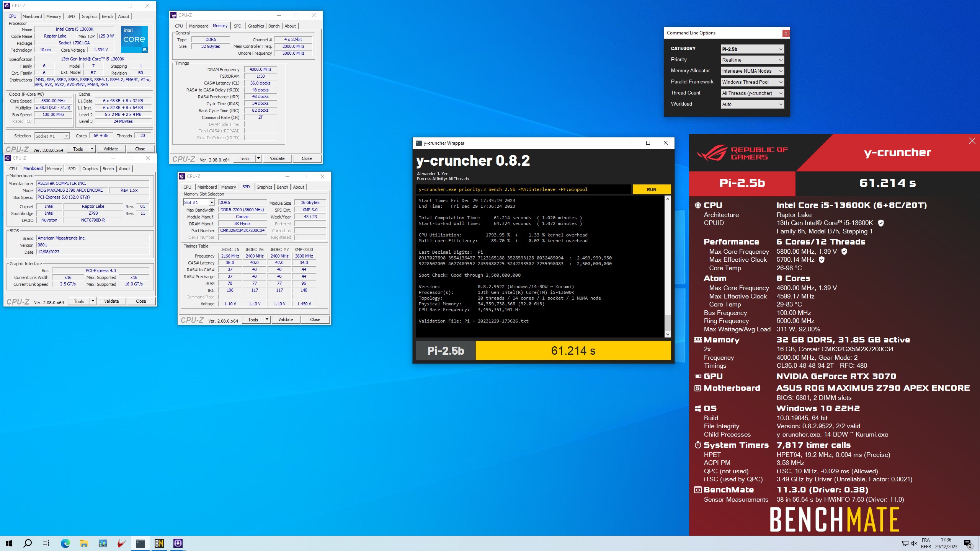Click the shield icon beside 5800.00 MHz, 1.39 V
Screen dimensions: 980x551
(844, 251)
